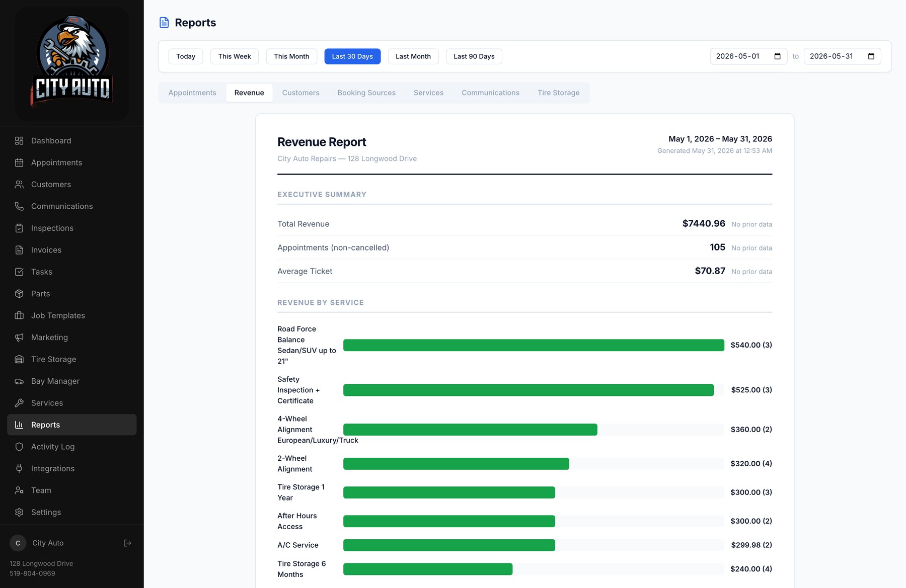Click the Reports bar chart icon
Viewport: 906px width, 588px height.
(x=19, y=425)
